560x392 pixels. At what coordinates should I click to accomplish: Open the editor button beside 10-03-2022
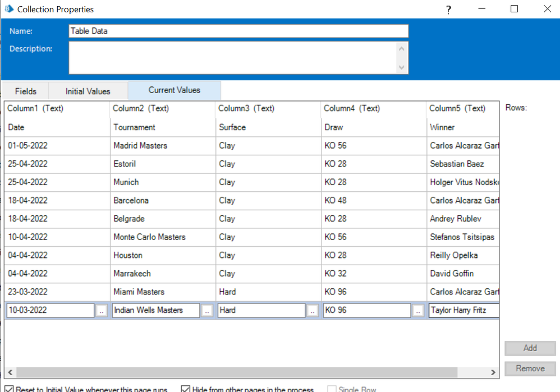(x=101, y=311)
